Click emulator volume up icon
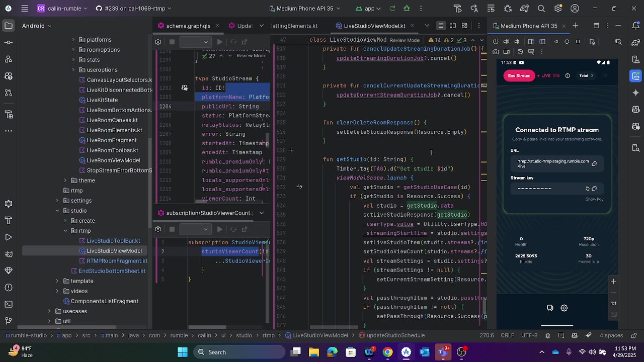Image resolution: width=644 pixels, height=362 pixels. coord(506,42)
